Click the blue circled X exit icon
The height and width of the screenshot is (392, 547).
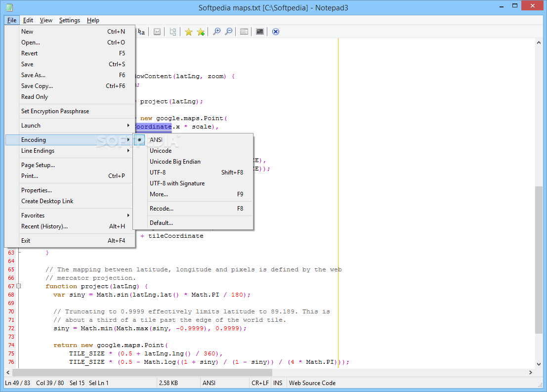pyautogui.click(x=276, y=32)
